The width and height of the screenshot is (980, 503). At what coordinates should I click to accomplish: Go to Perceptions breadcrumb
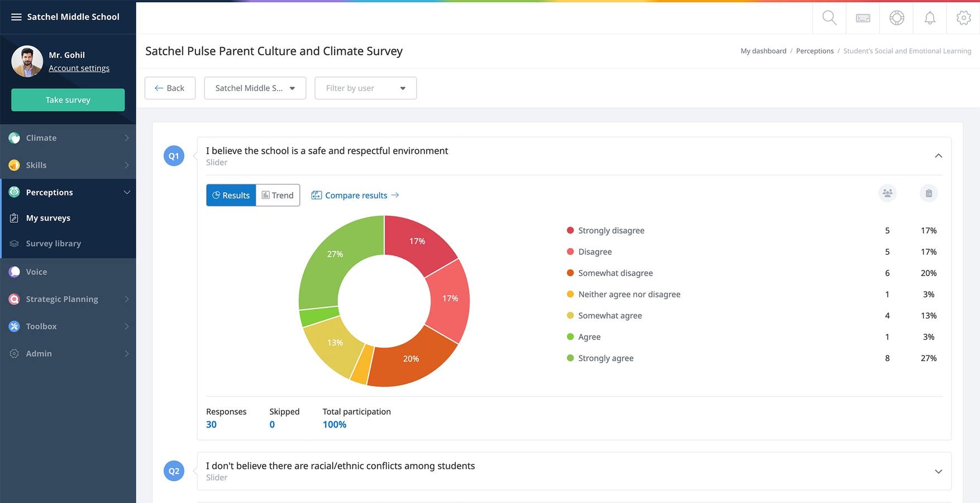tap(815, 51)
